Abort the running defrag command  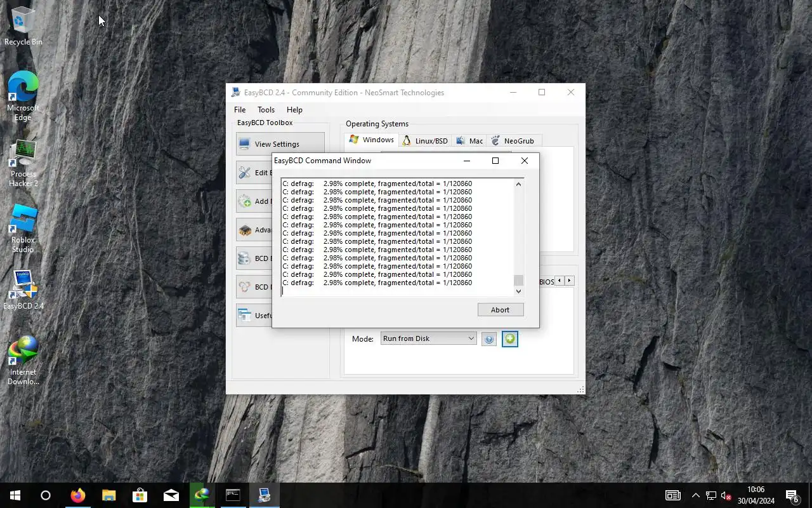coord(500,310)
